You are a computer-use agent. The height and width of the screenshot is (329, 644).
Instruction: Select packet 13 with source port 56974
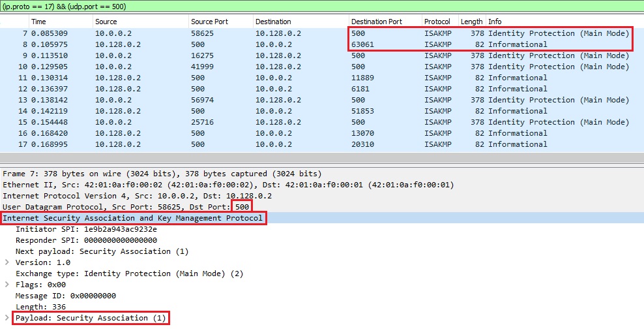click(x=322, y=100)
